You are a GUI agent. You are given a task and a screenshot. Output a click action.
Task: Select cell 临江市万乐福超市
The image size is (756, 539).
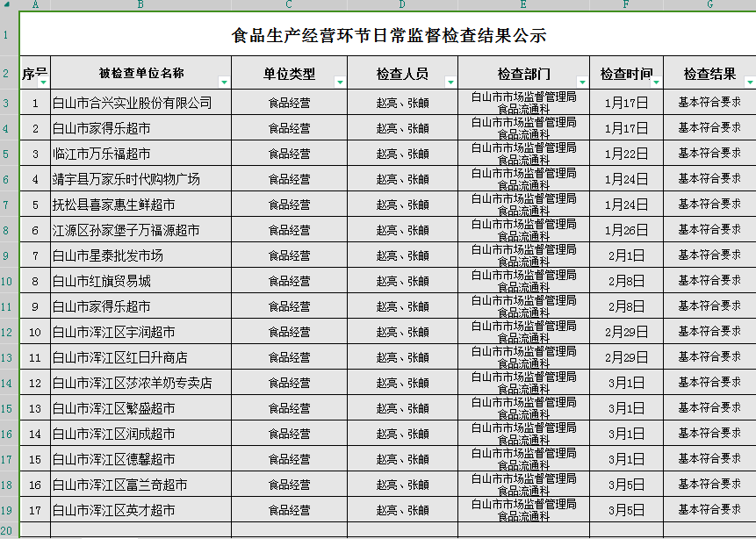click(140, 154)
